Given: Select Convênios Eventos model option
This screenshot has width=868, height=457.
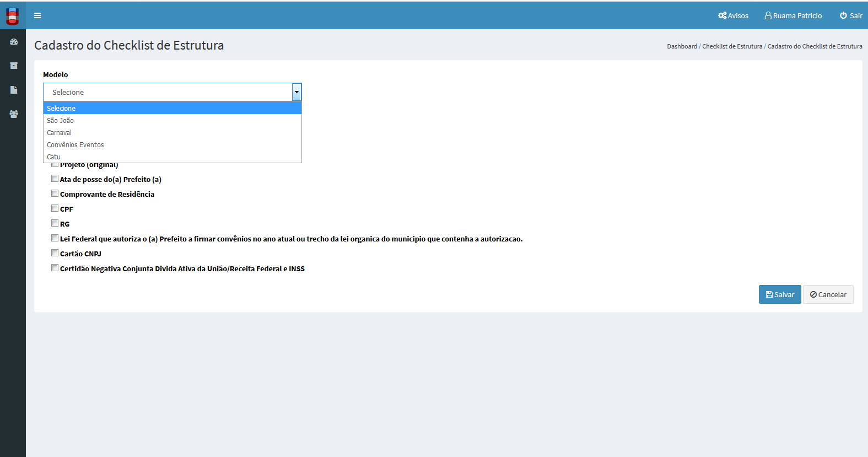Looking at the screenshot, I should point(172,144).
